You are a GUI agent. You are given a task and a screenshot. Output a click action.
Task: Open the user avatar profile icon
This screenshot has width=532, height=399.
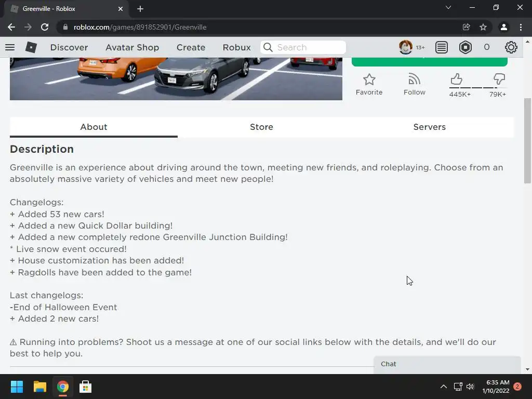[x=405, y=47]
